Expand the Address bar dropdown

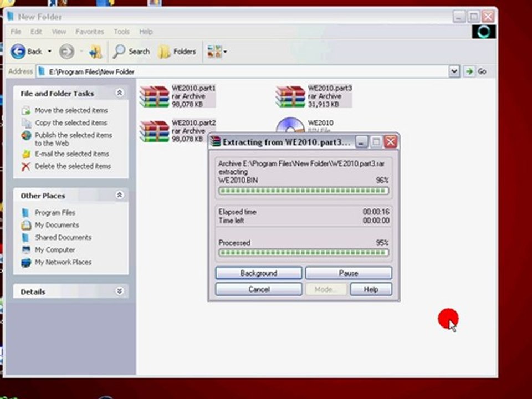[454, 71]
